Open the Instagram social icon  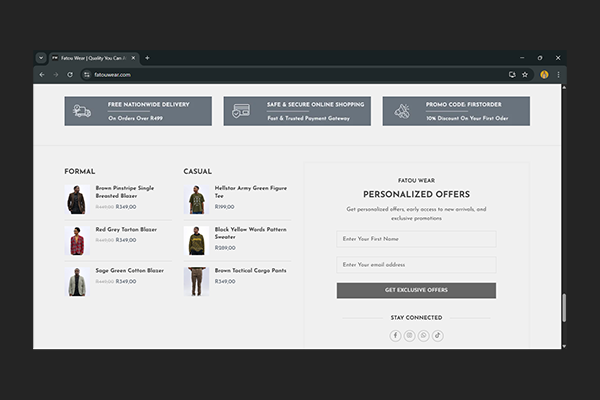409,335
